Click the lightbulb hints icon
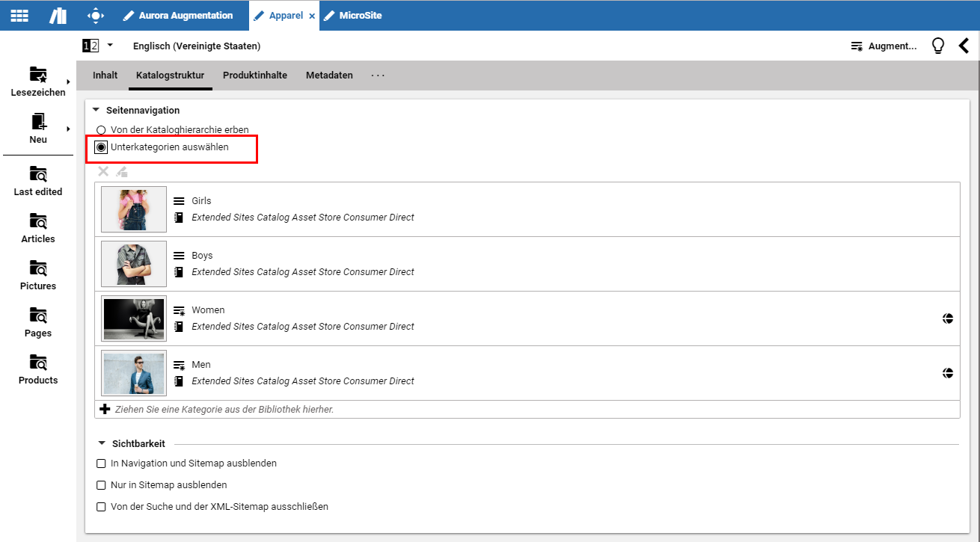The image size is (980, 542). click(937, 46)
